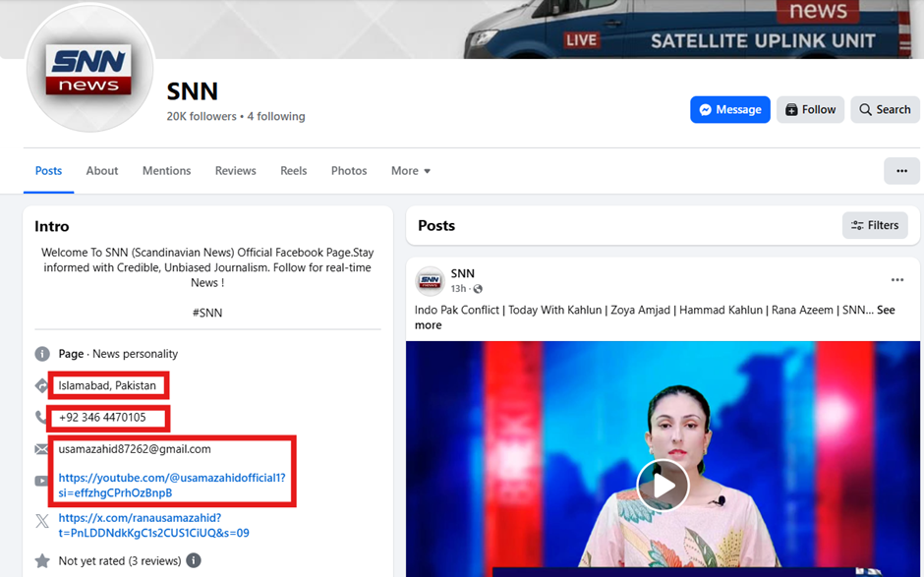This screenshot has width=924, height=577.
Task: Switch to the Posts tab
Action: tap(48, 171)
